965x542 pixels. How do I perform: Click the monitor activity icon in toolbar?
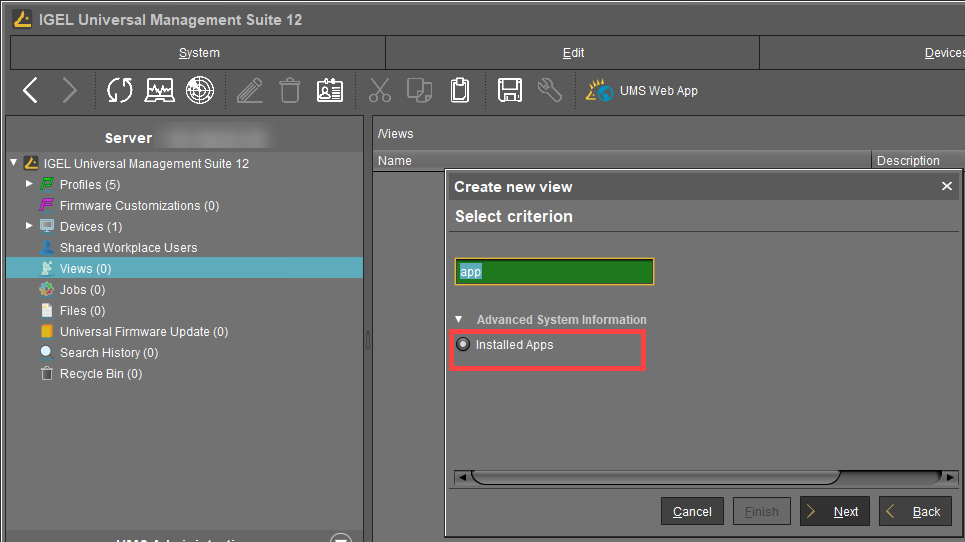pos(159,91)
